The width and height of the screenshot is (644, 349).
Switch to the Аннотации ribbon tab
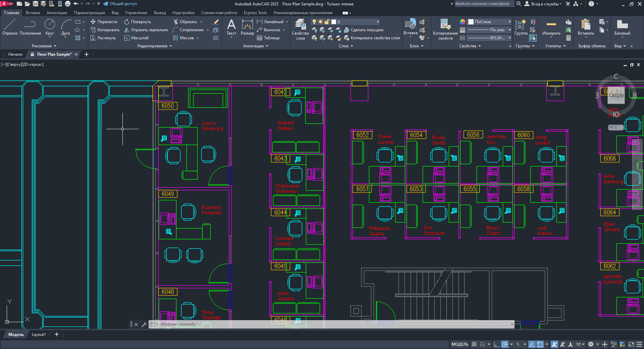(57, 13)
